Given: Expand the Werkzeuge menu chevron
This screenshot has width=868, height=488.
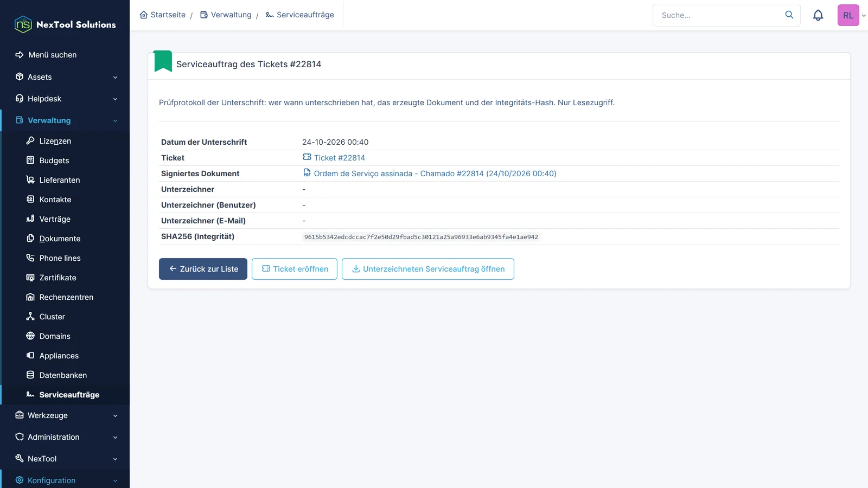Looking at the screenshot, I should tap(115, 416).
